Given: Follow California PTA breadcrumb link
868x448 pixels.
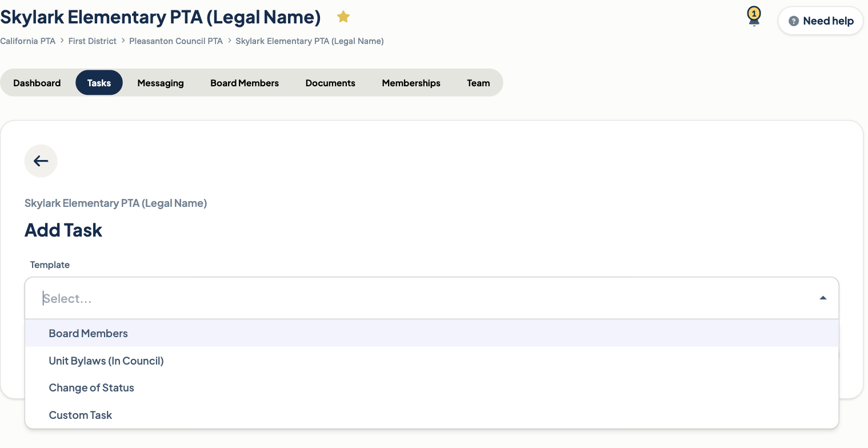Looking at the screenshot, I should pyautogui.click(x=27, y=41).
